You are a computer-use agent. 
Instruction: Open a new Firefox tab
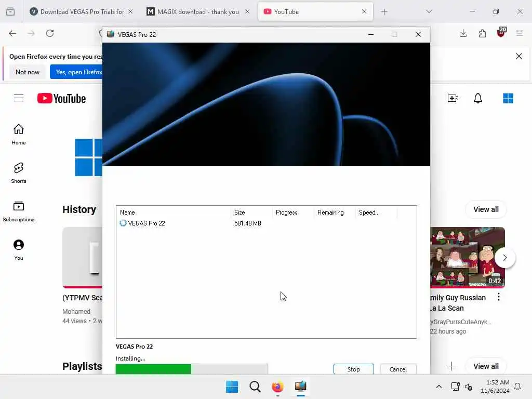click(x=384, y=12)
